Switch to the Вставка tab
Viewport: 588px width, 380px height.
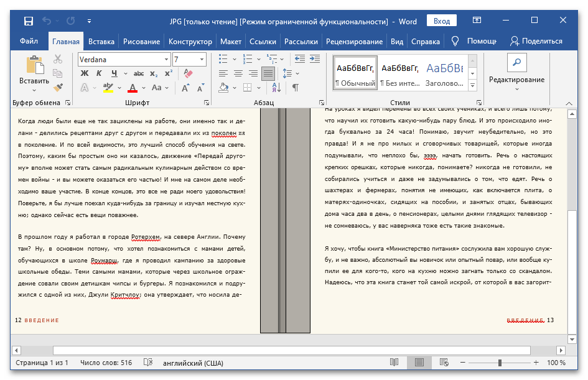(x=101, y=42)
